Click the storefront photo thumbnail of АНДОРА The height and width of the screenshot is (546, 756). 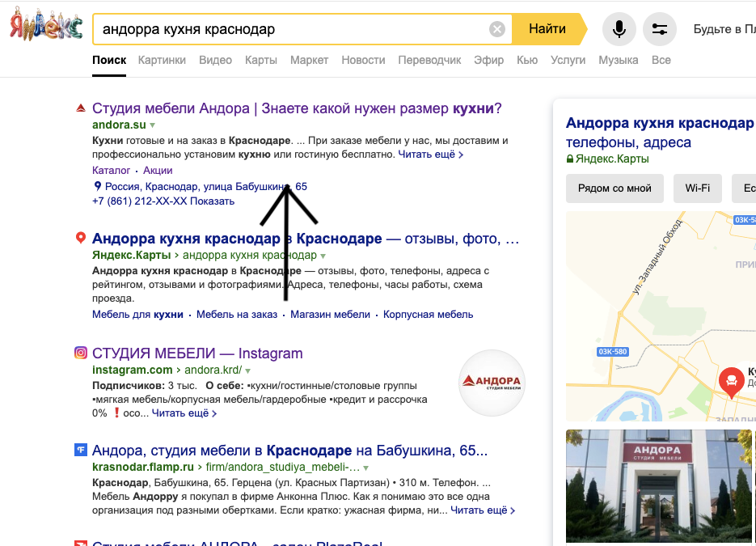coord(658,486)
